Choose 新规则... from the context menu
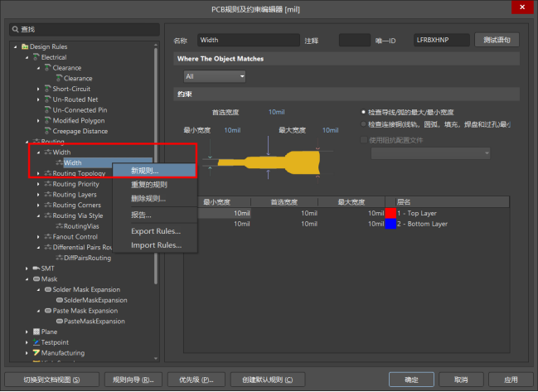 point(148,171)
